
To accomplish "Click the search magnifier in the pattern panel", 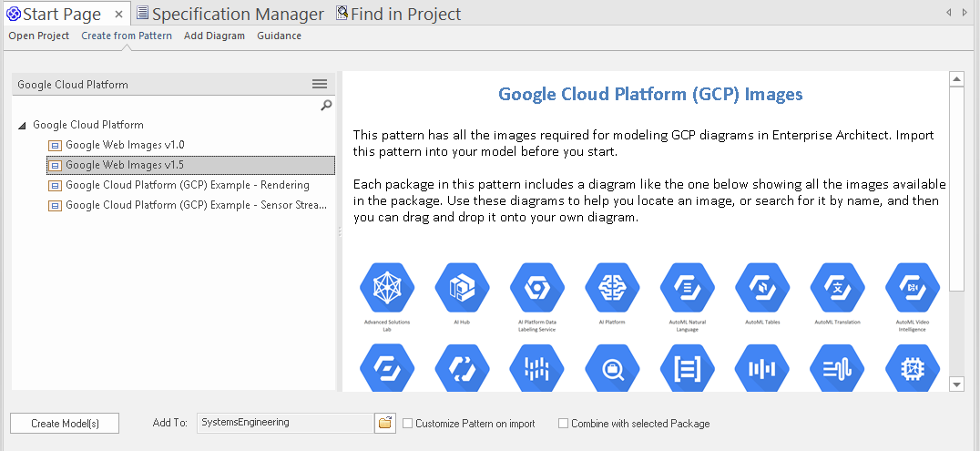I will (x=326, y=106).
